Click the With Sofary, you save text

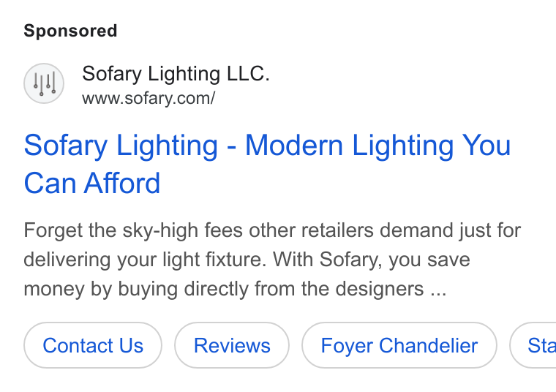pyautogui.click(x=371, y=260)
